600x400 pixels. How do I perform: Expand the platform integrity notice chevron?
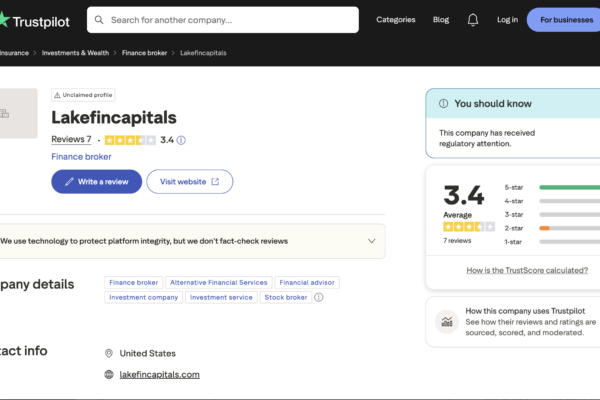click(372, 241)
